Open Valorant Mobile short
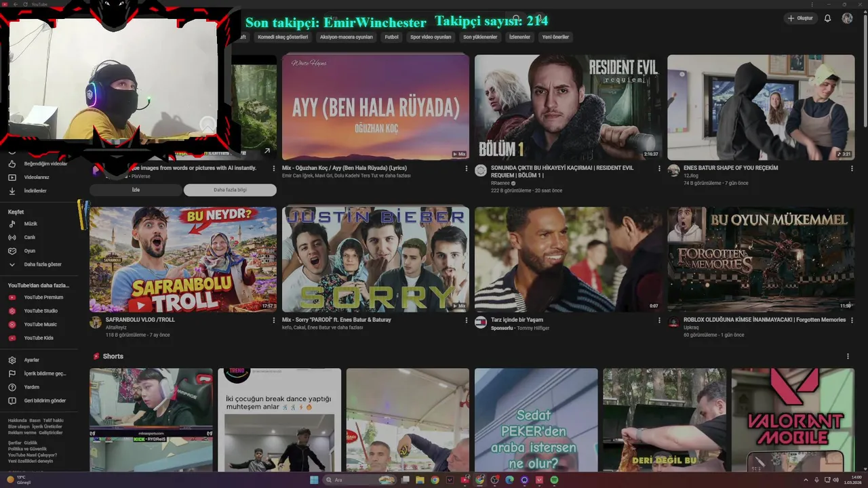 793,420
